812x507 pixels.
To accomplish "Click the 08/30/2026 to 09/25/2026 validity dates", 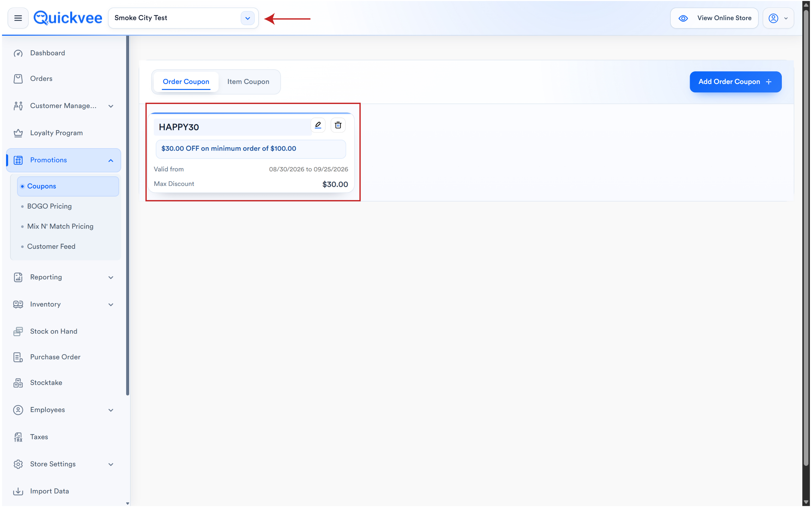I will pyautogui.click(x=308, y=169).
